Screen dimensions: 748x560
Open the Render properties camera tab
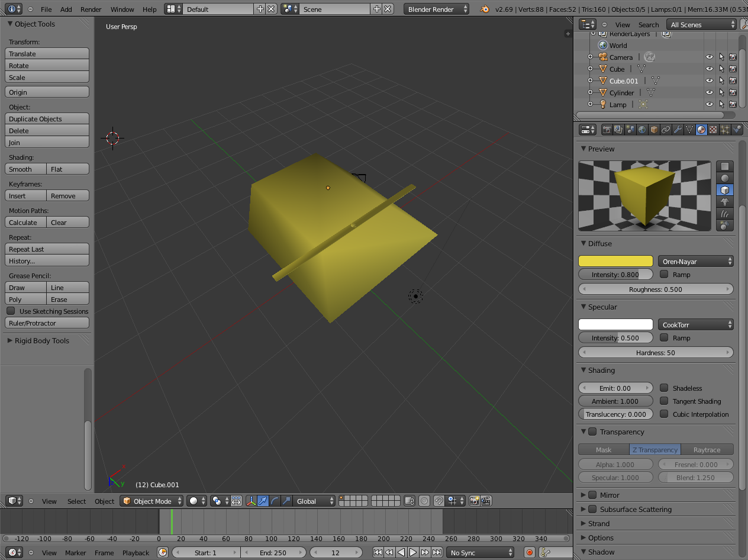click(607, 130)
